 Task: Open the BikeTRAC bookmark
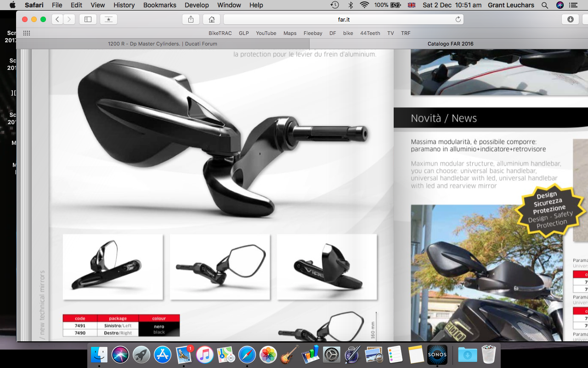pos(220,33)
